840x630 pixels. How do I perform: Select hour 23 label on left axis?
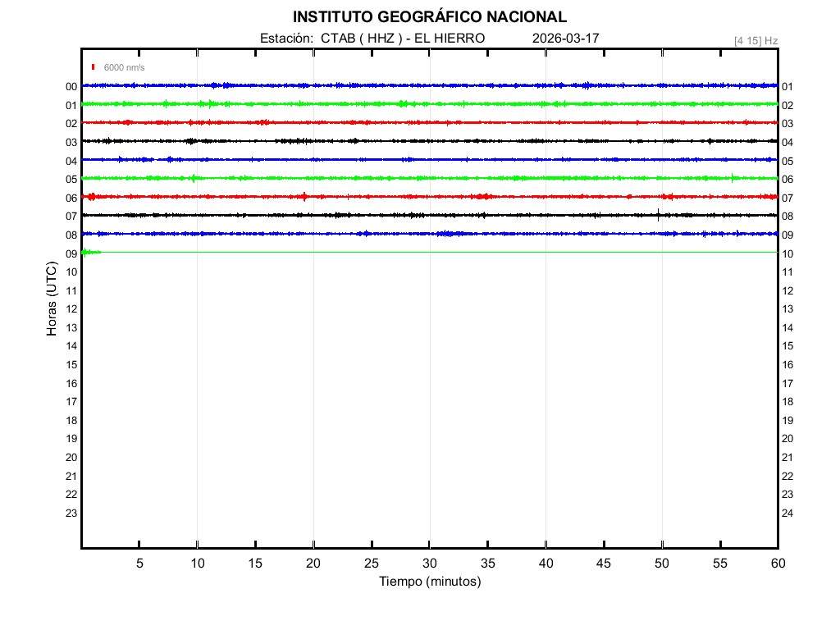coord(71,514)
